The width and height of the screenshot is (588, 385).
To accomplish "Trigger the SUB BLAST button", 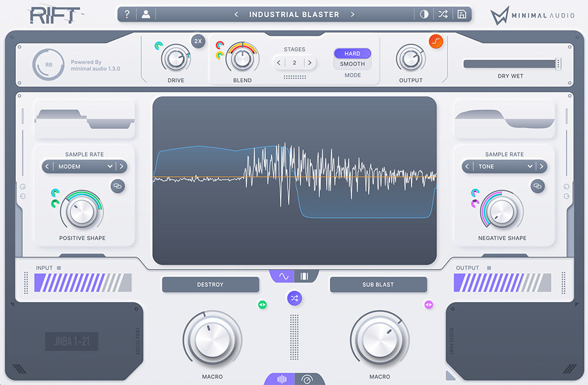I will point(378,284).
